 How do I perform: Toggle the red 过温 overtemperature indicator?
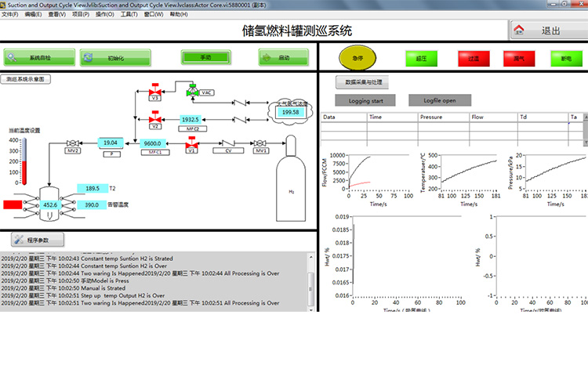474,58
